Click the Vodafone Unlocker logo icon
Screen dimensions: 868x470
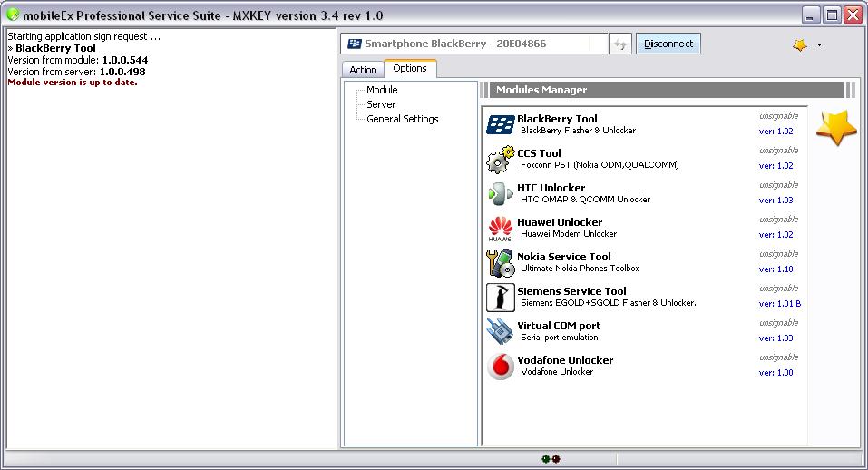pyautogui.click(x=501, y=367)
